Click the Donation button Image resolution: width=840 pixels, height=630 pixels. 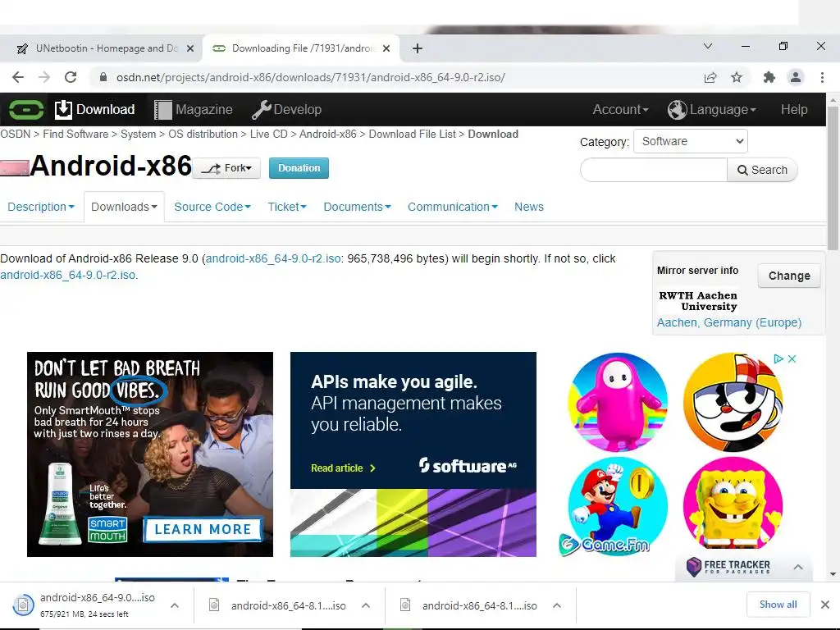(x=299, y=168)
